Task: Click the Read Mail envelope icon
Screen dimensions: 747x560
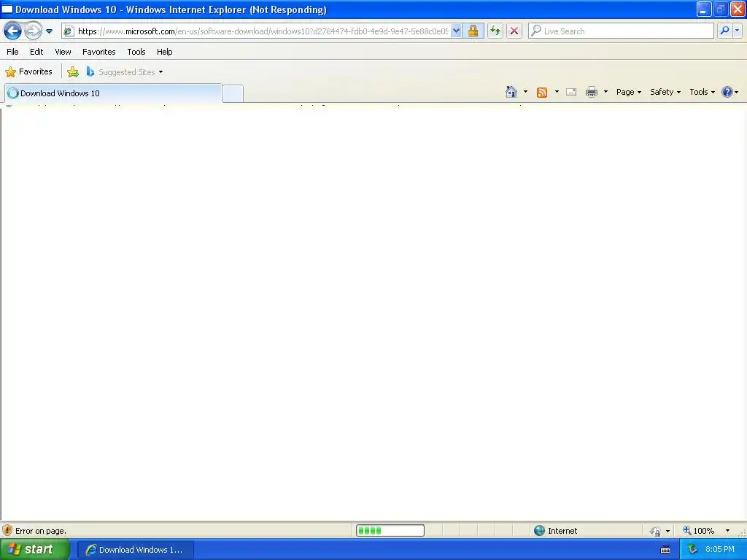Action: (571, 92)
